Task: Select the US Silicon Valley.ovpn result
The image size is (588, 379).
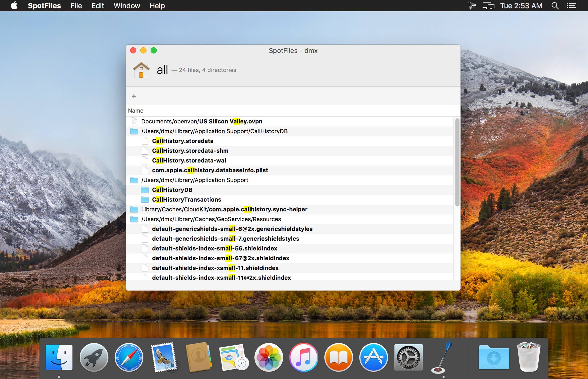Action: point(290,121)
